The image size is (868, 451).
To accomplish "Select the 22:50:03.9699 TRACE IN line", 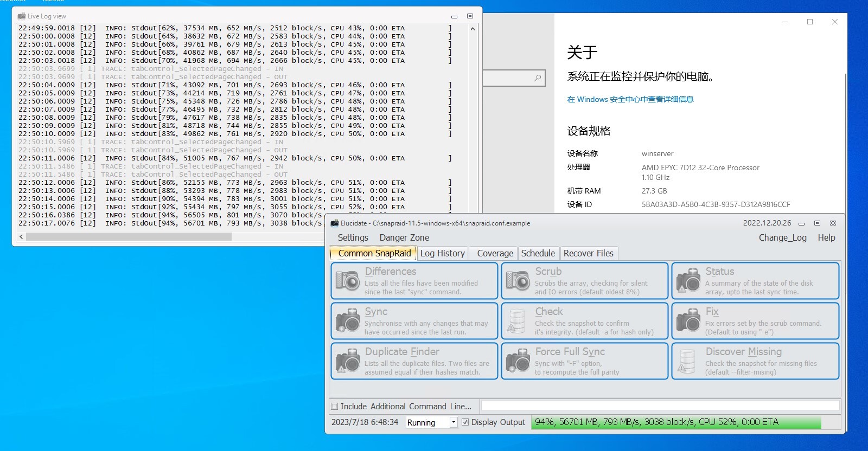I will tap(151, 69).
